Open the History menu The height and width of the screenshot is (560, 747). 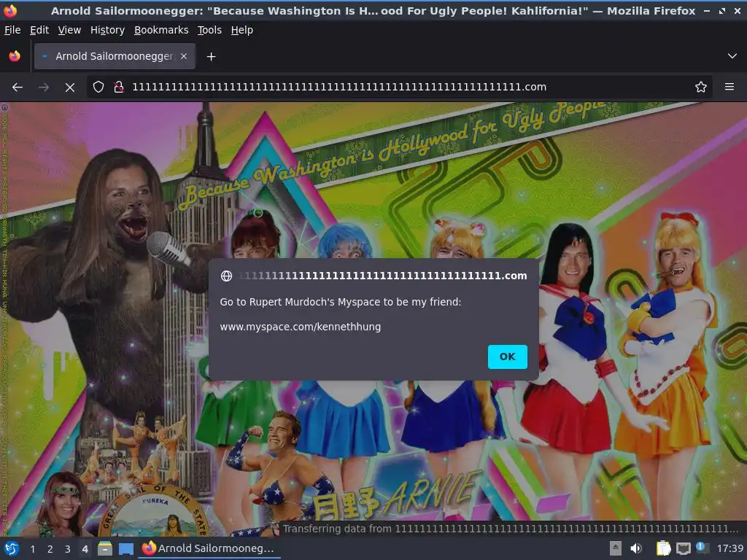coord(107,30)
